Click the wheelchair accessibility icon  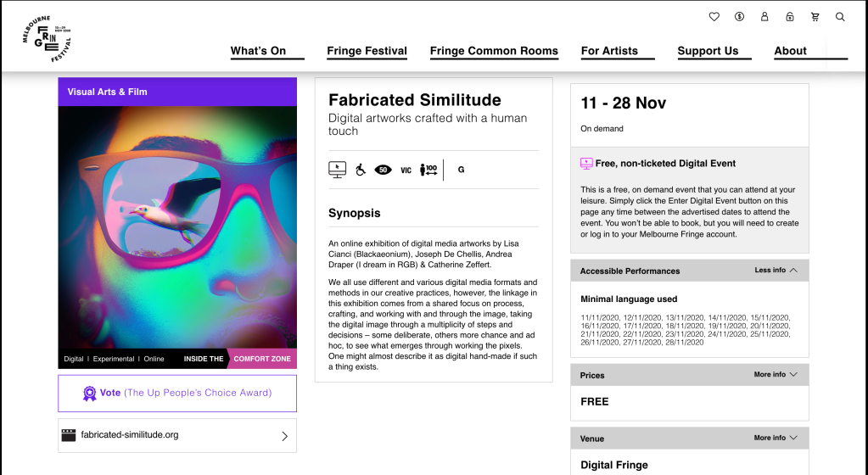[360, 170]
